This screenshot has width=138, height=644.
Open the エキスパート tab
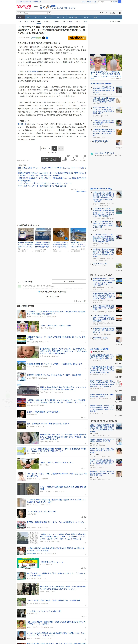pos(48,17)
